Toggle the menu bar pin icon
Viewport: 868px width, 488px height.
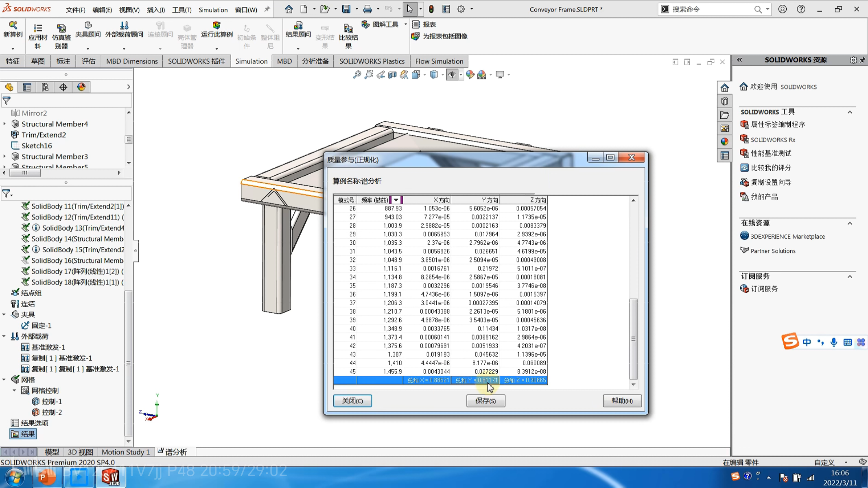267,9
